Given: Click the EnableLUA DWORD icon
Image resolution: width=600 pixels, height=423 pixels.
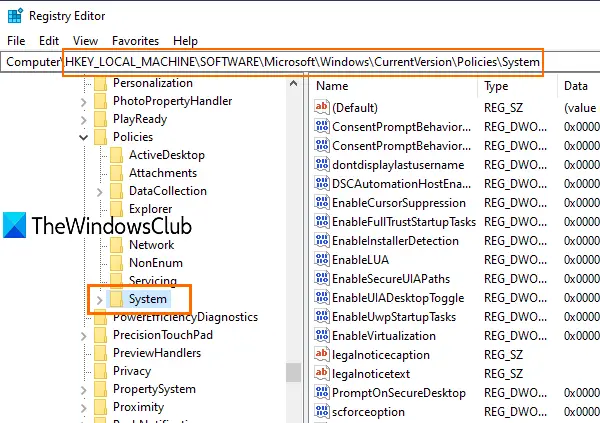Looking at the screenshot, I should coord(322,259).
